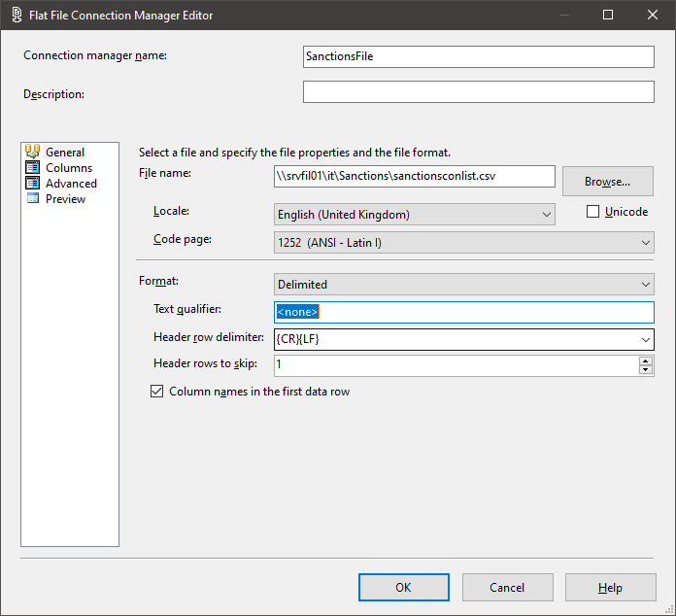
Task: Open Help for this dialog
Action: 610,587
